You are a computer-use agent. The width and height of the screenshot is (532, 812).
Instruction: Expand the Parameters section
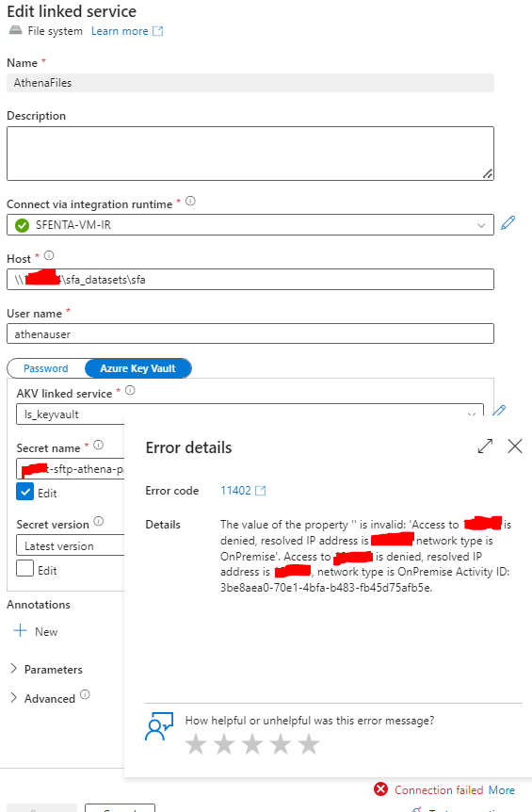(x=46, y=669)
